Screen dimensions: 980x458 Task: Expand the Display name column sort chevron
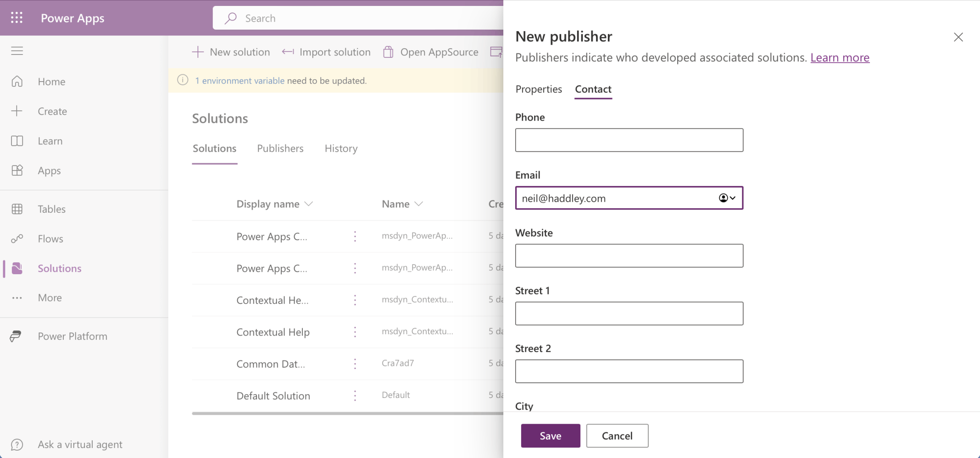(x=309, y=204)
